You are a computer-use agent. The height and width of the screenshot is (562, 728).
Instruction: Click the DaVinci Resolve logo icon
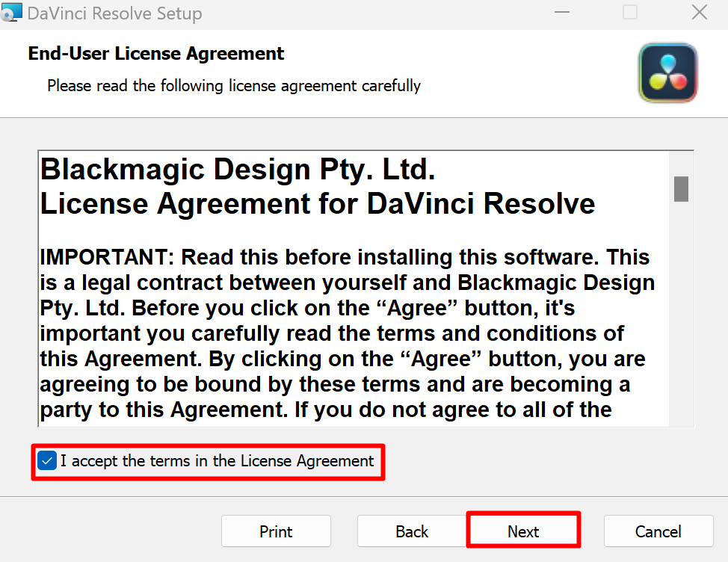(x=668, y=72)
